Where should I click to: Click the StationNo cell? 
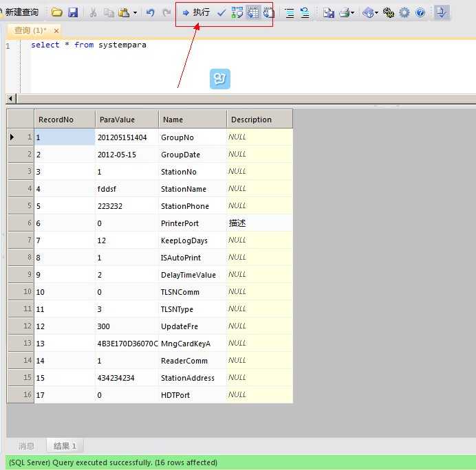pyautogui.click(x=193, y=172)
